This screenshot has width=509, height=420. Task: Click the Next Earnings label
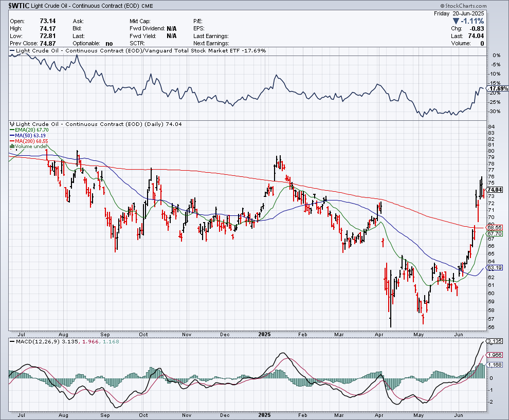(x=211, y=44)
